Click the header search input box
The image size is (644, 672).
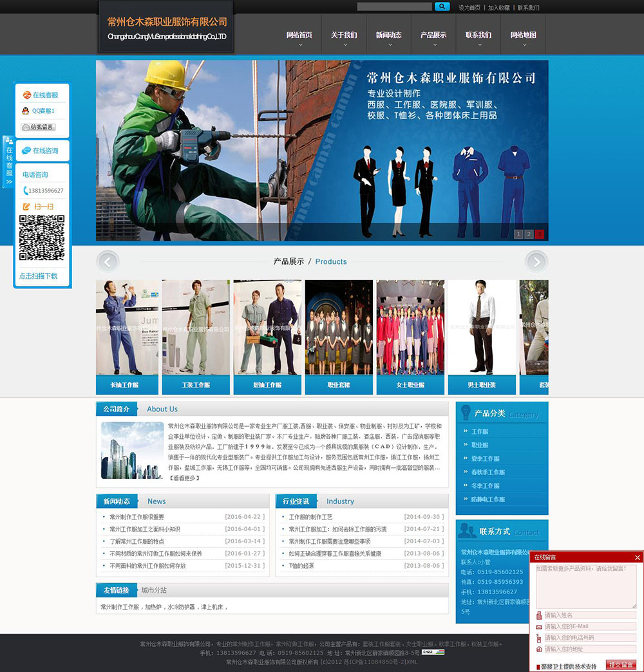[x=394, y=7]
